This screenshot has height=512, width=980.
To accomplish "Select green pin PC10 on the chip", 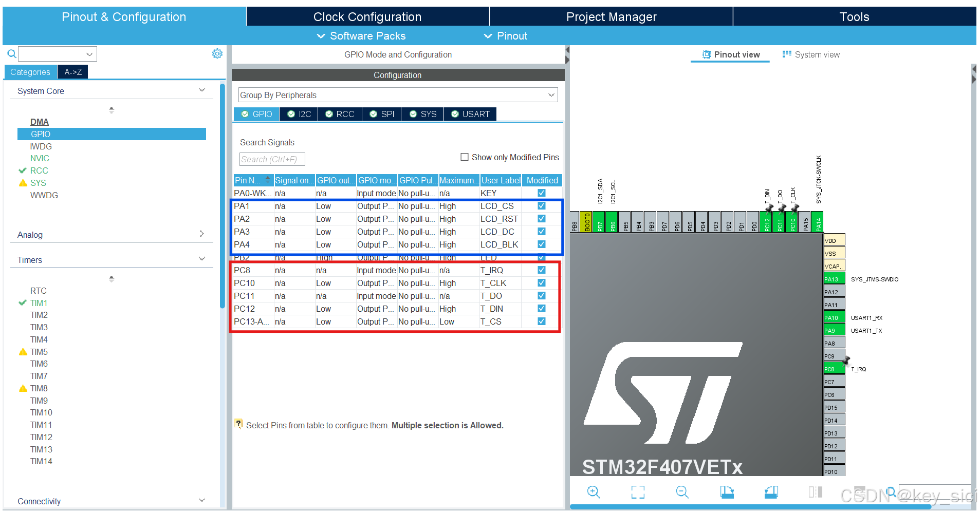I will 792,222.
